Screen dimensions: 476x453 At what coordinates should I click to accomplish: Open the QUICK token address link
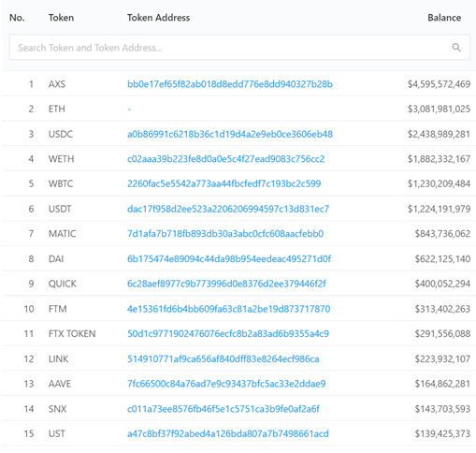click(x=226, y=284)
